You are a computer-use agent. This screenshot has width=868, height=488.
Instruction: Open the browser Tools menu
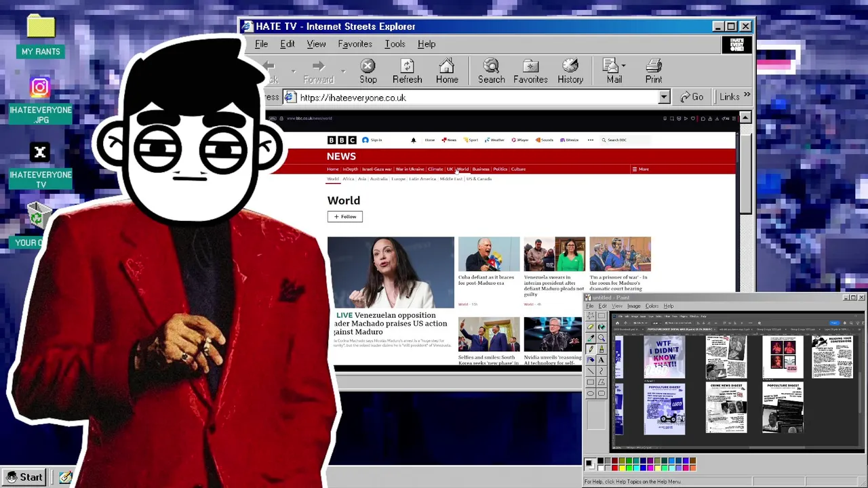pos(395,44)
